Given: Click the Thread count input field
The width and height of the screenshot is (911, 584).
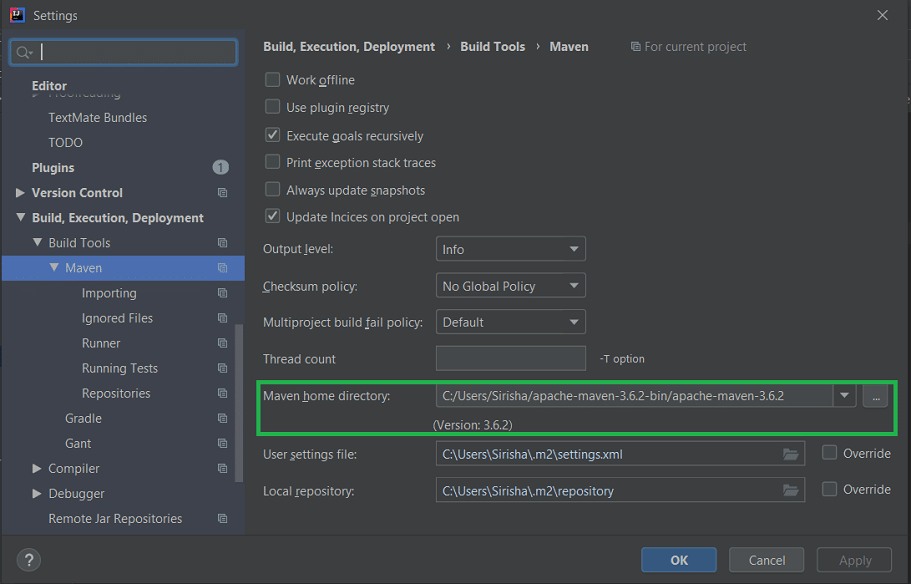Looking at the screenshot, I should click(x=511, y=358).
